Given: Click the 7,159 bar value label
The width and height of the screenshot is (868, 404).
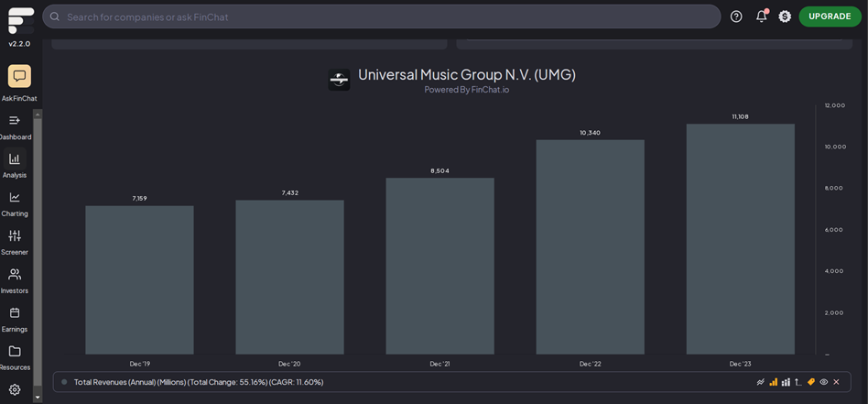Looking at the screenshot, I should click(x=139, y=199).
